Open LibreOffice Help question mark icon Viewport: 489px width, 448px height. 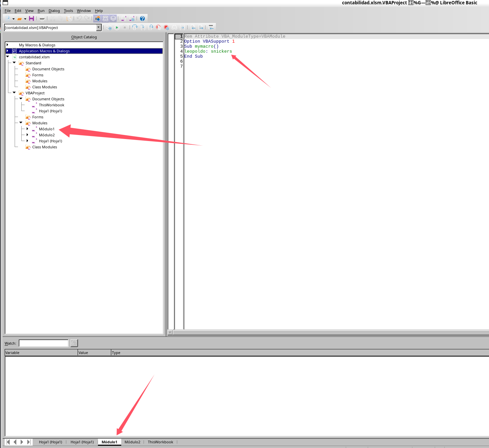(x=142, y=19)
